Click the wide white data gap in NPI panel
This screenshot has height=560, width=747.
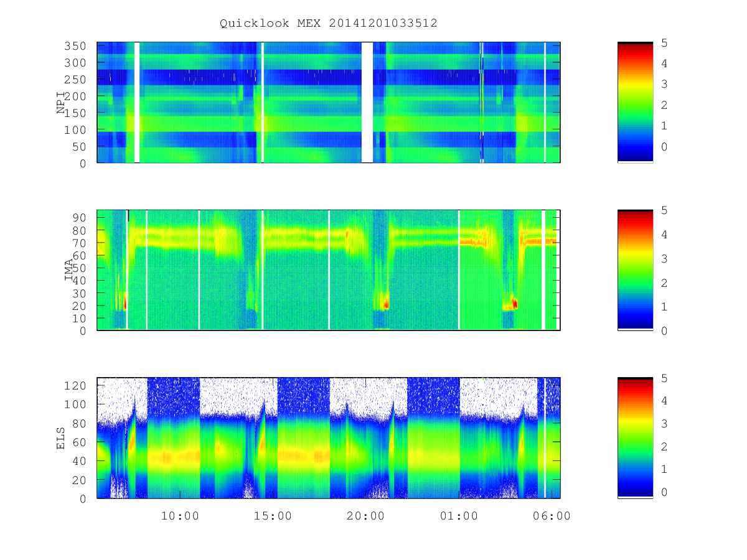[x=367, y=103]
